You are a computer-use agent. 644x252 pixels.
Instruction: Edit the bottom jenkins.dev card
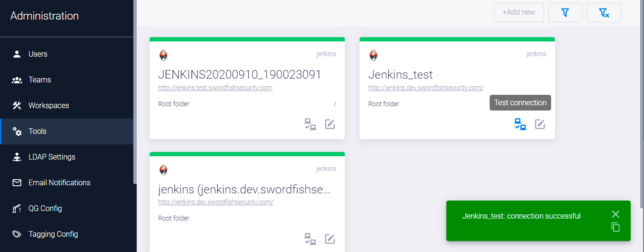(330, 239)
